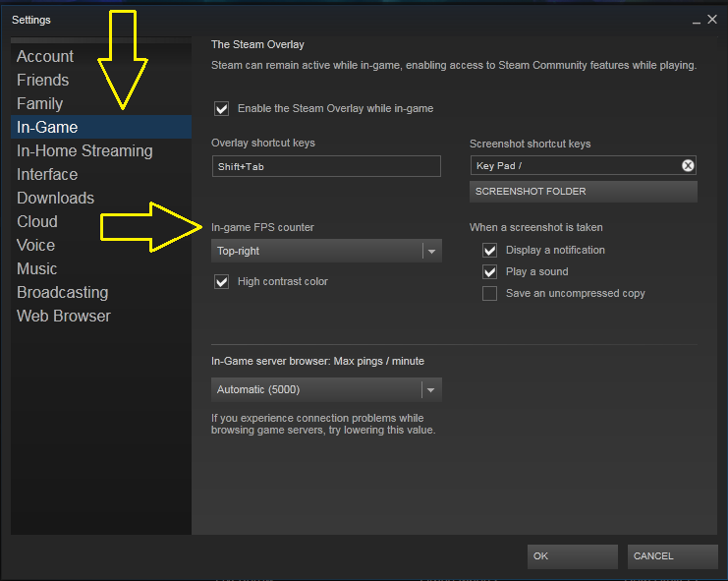This screenshot has width=728, height=581.
Task: Click the Screenshot shortcut keys field
Action: tap(573, 166)
